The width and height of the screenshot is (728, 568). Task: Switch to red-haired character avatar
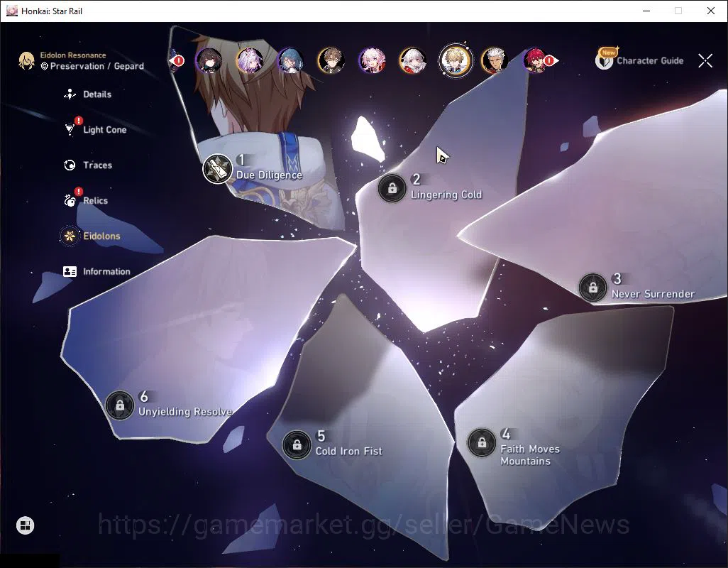click(x=535, y=61)
